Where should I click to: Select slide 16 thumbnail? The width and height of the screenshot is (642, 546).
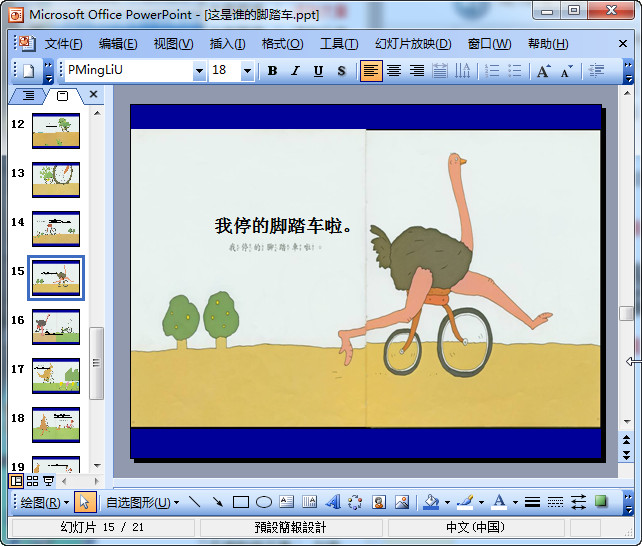point(56,327)
